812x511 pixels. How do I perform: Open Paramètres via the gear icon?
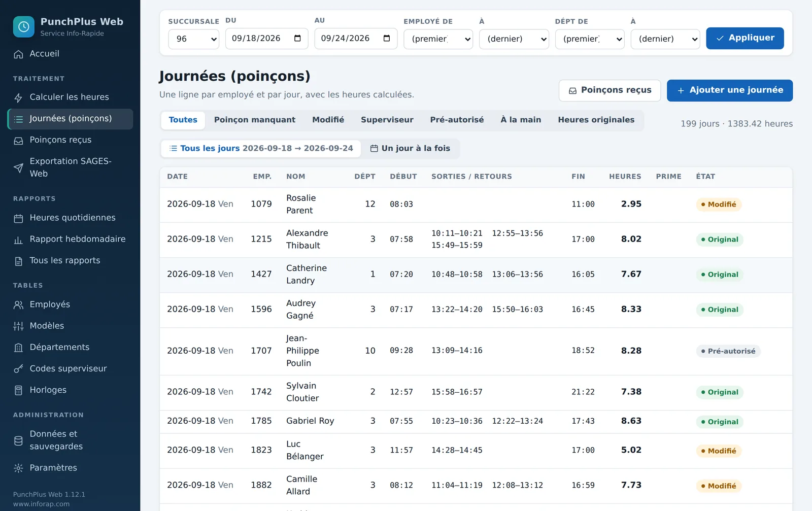(x=18, y=468)
